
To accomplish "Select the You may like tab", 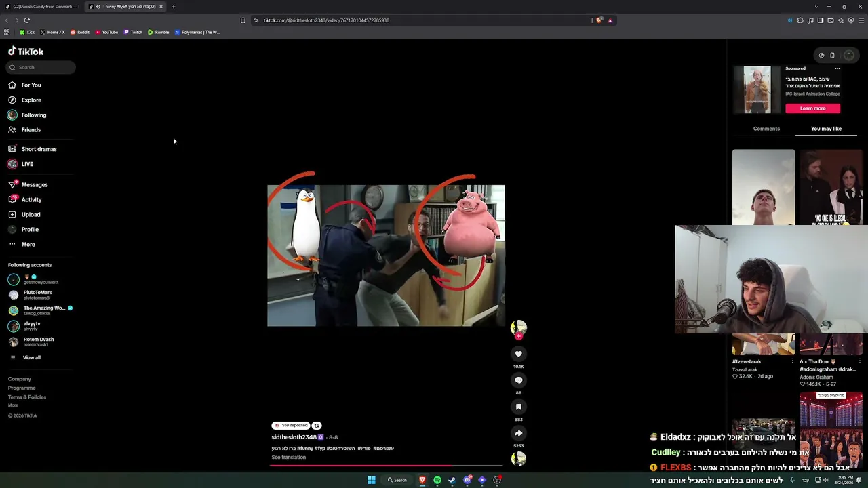I will coord(826,129).
